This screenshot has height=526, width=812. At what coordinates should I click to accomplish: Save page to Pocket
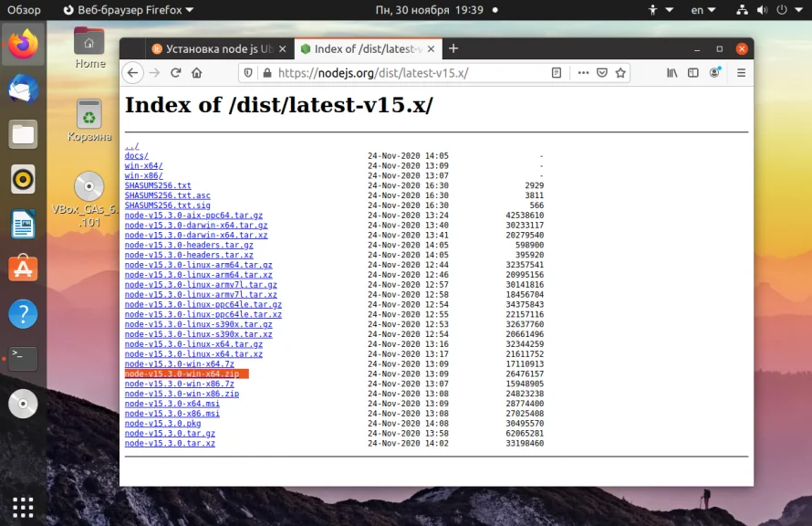[x=602, y=73]
